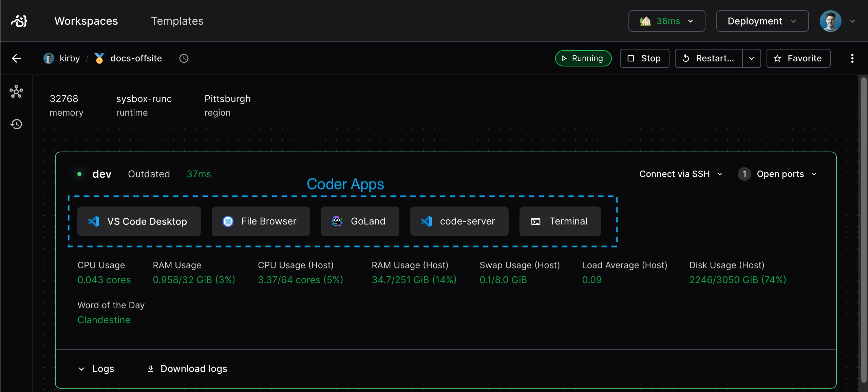
Task: Select Templates tab
Action: [x=177, y=21]
